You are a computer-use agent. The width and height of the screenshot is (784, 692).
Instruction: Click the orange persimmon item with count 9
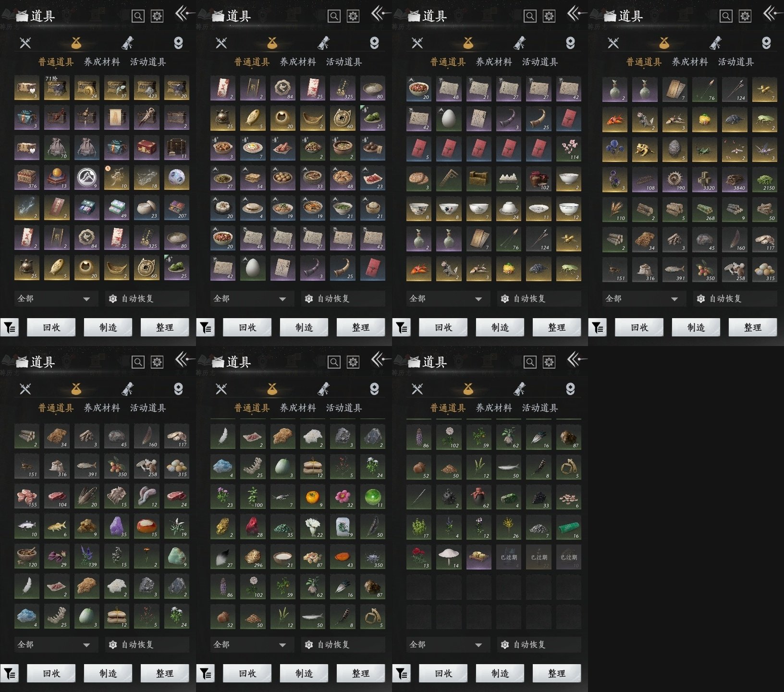313,496
